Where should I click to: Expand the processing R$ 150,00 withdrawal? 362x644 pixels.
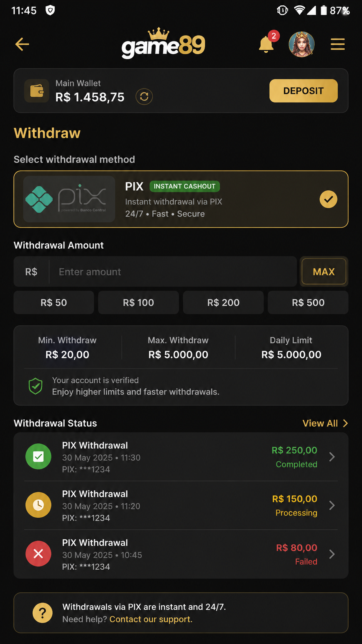(181, 505)
